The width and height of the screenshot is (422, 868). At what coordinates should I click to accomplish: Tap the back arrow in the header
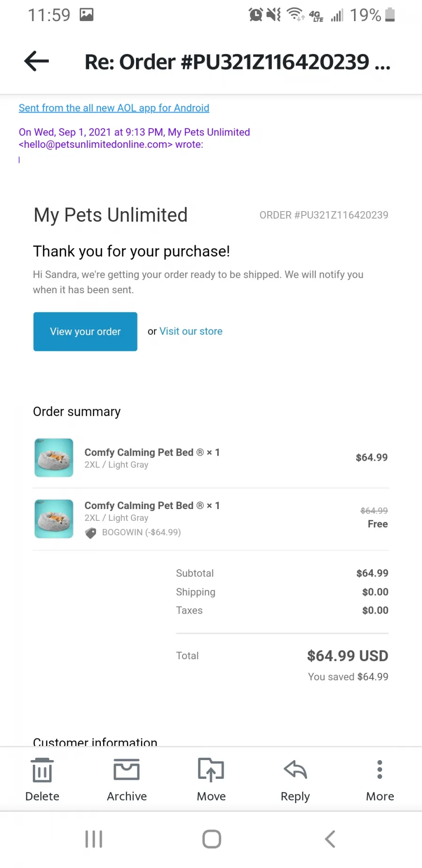tap(37, 61)
